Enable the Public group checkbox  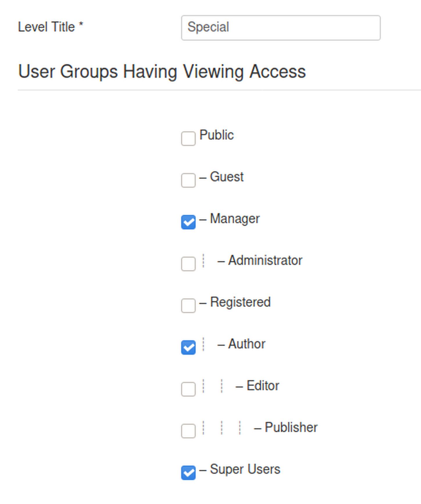click(188, 138)
